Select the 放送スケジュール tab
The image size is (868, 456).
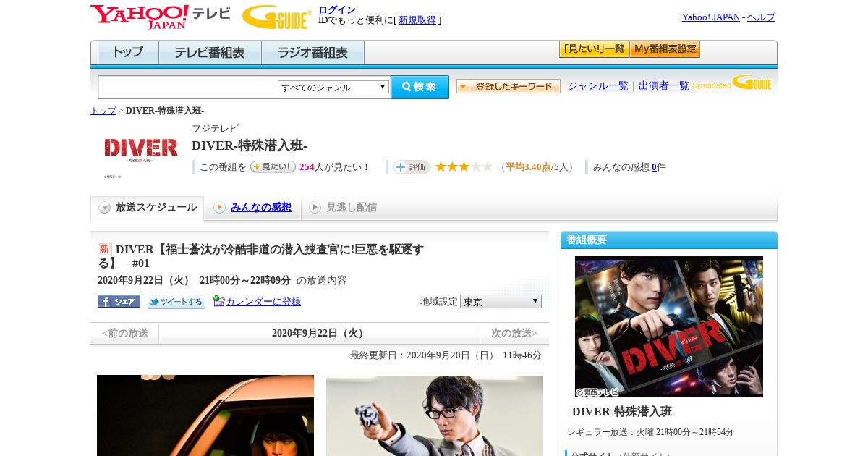coord(148,208)
